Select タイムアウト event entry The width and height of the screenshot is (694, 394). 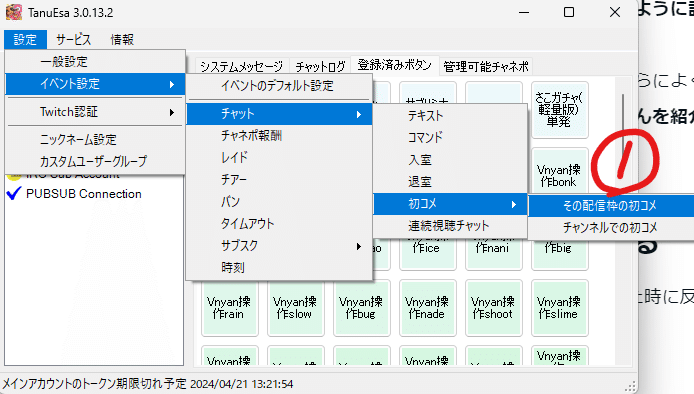[x=279, y=224]
